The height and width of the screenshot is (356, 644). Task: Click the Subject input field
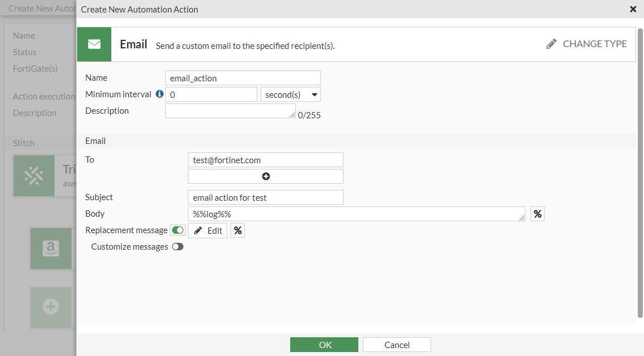coord(266,197)
